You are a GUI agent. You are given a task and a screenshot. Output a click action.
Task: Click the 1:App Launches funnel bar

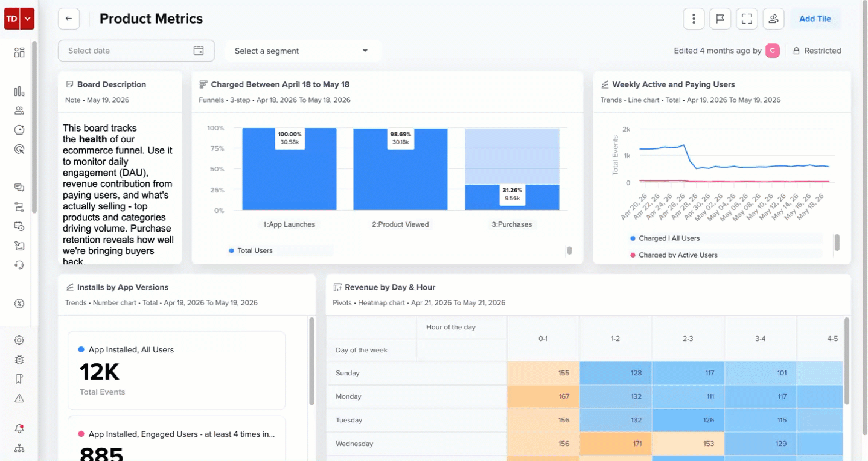coord(289,169)
